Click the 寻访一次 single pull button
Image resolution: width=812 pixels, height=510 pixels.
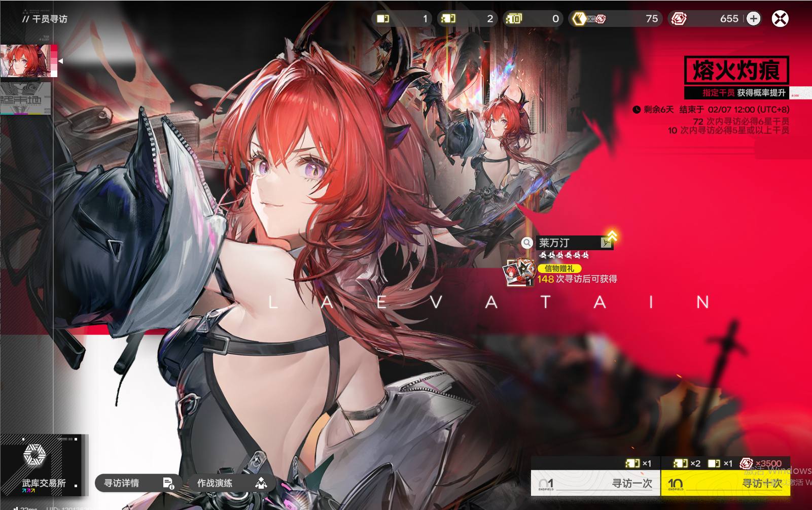[595, 483]
